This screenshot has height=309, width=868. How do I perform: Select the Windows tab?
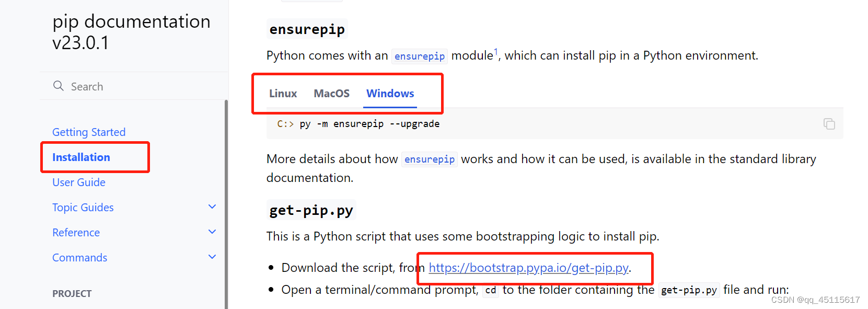coord(390,93)
